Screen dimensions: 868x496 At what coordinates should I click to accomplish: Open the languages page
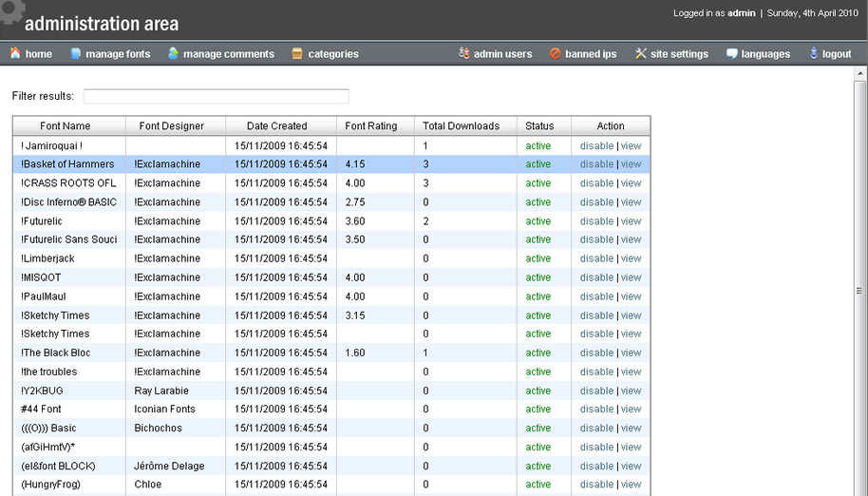(x=765, y=54)
